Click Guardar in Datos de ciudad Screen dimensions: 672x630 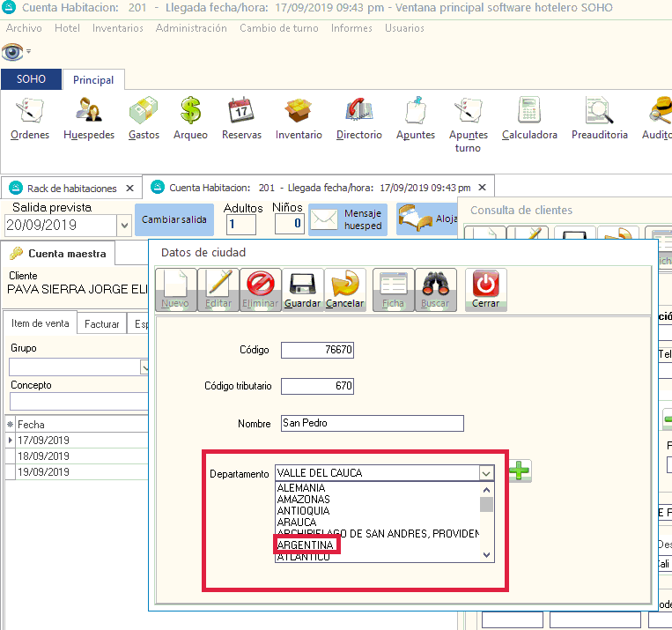302,290
